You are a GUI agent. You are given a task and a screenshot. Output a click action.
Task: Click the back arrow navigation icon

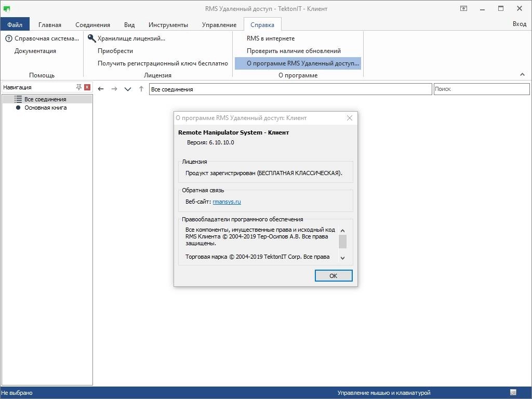pyautogui.click(x=100, y=89)
